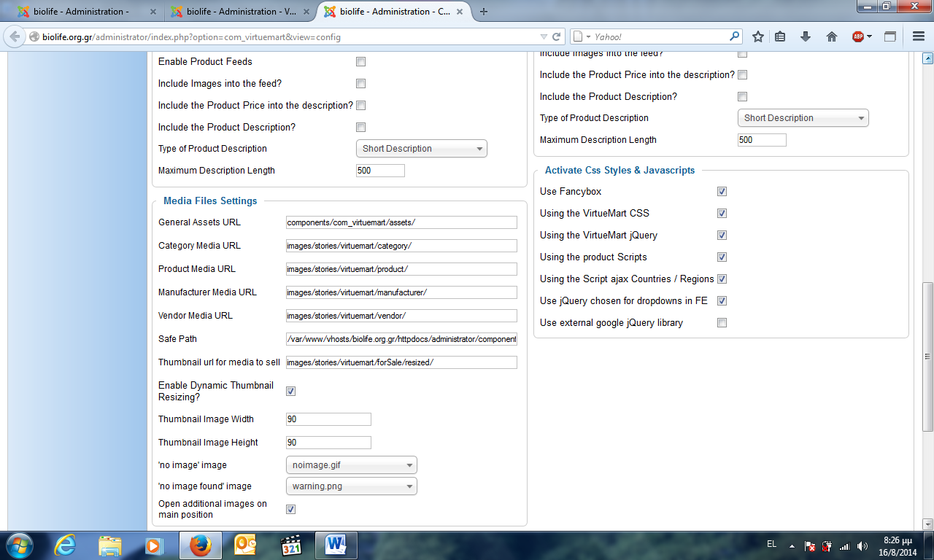The image size is (934, 560).
Task: Click the Manufacturer Media URL field
Action: pos(401,292)
